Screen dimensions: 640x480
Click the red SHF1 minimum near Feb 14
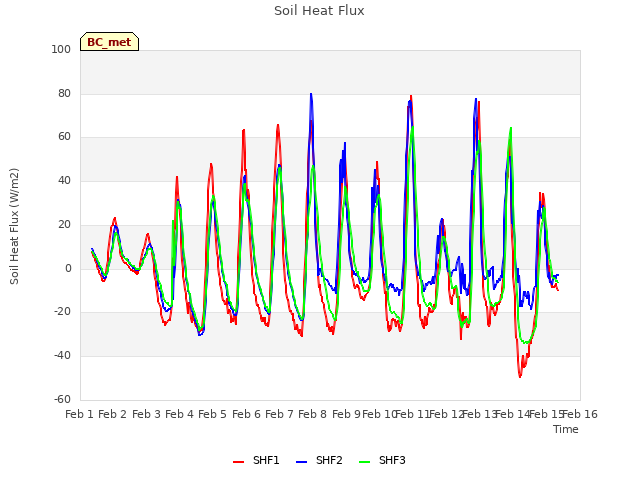(520, 376)
